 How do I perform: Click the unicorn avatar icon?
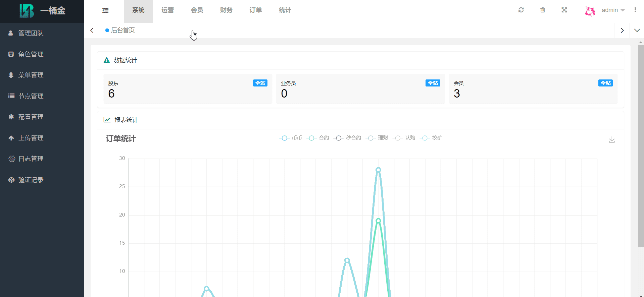pos(590,11)
